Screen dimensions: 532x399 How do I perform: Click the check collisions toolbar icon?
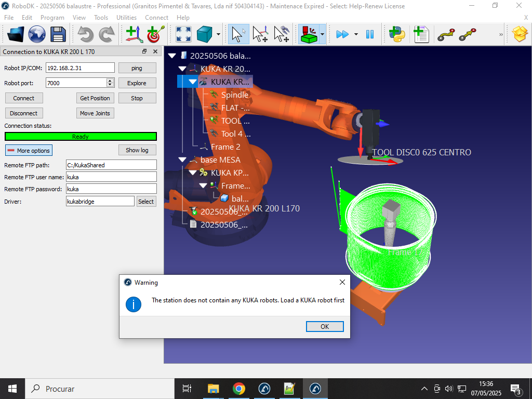click(x=309, y=35)
